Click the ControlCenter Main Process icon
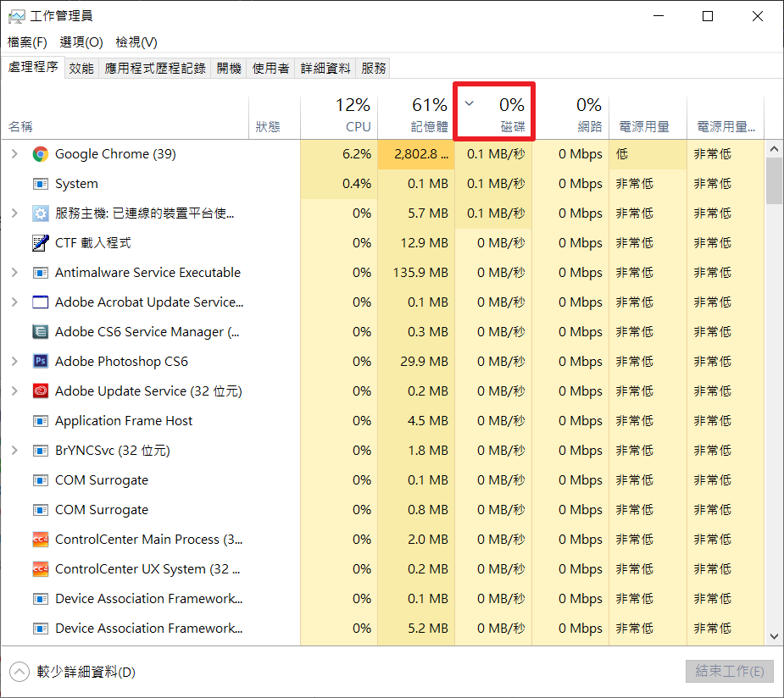This screenshot has width=784, height=698. pyautogui.click(x=41, y=540)
